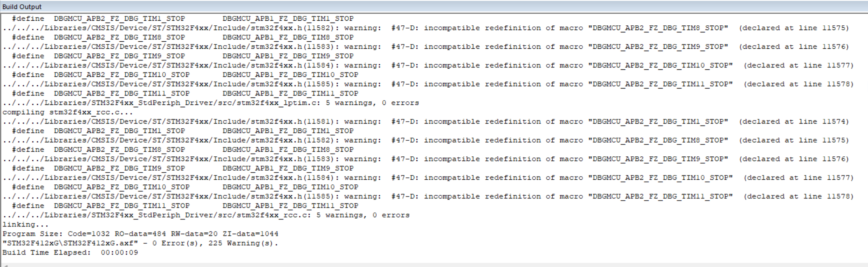
Task: Open the topmost TIM8_STOP redefinition warning
Action: pos(425,28)
